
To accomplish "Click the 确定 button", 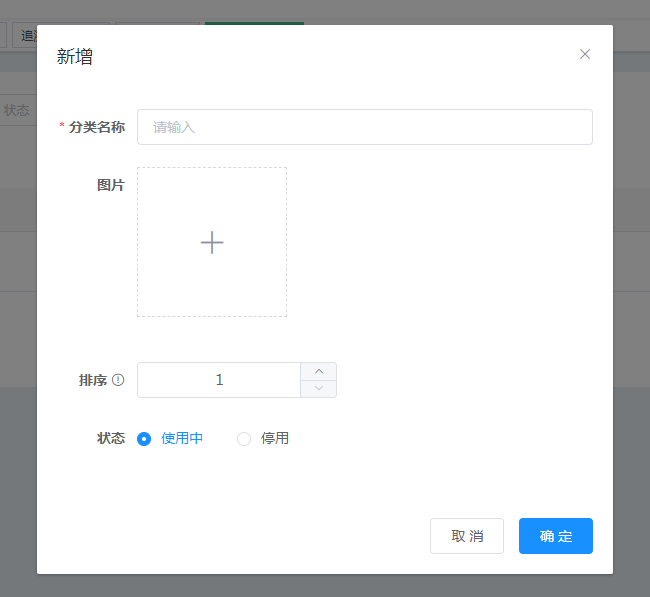I will click(556, 536).
